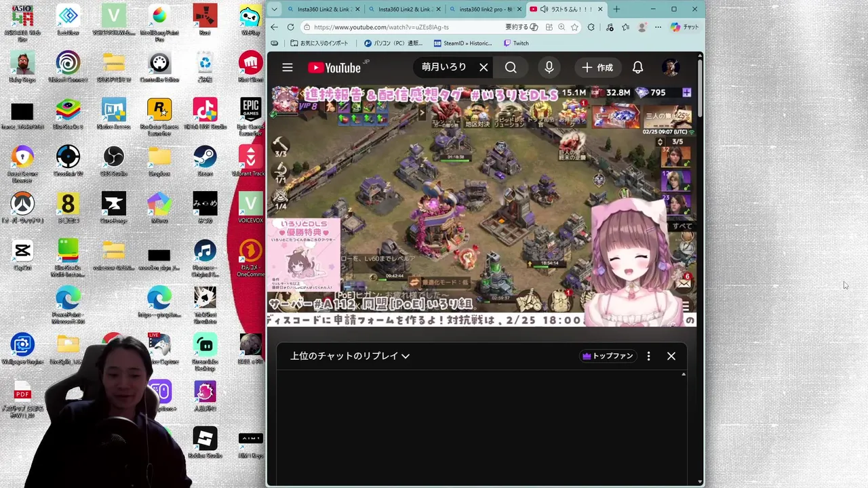Open the CapCut desktop shortcut

pyautogui.click(x=22, y=254)
